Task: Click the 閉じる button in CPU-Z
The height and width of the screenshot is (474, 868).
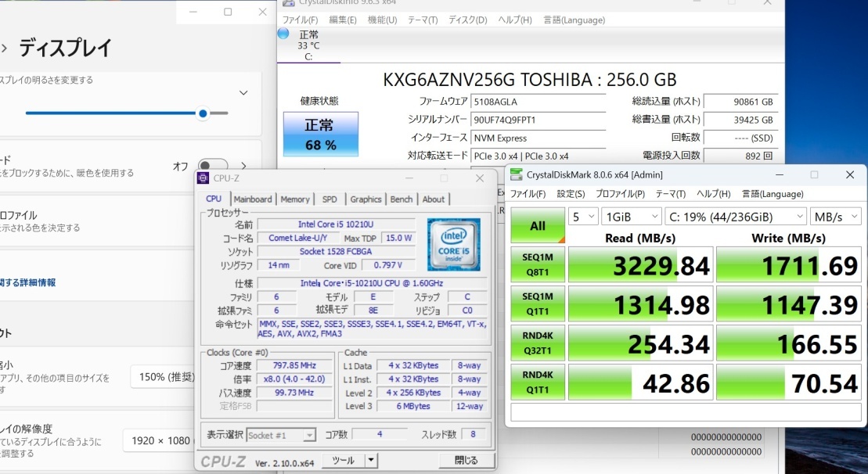Action: tap(466, 461)
